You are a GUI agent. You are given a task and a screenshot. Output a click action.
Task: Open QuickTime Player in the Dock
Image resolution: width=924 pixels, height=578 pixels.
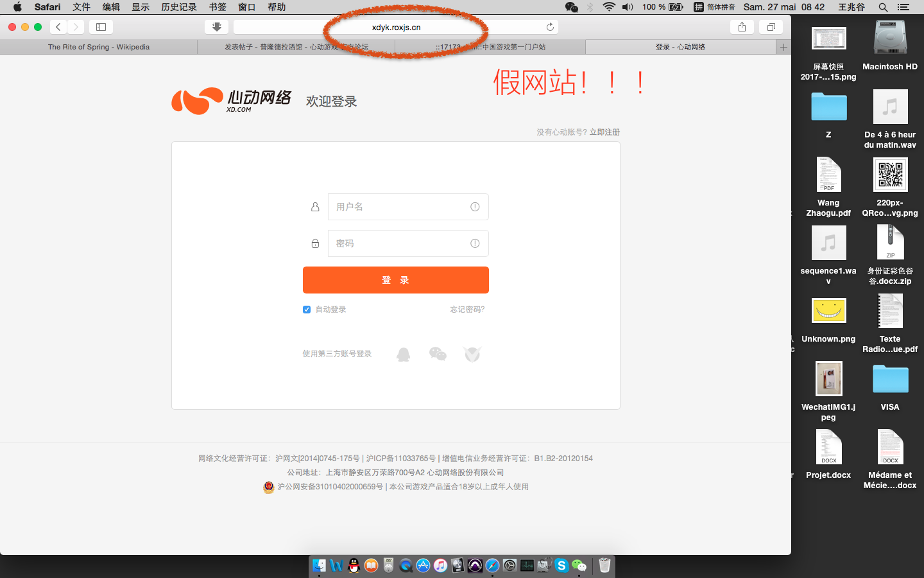406,565
